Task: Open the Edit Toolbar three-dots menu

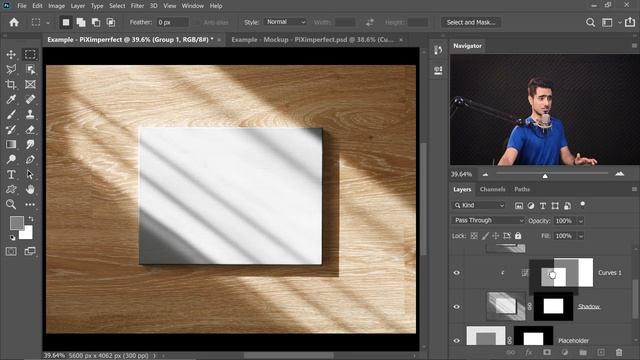Action: (x=30, y=204)
